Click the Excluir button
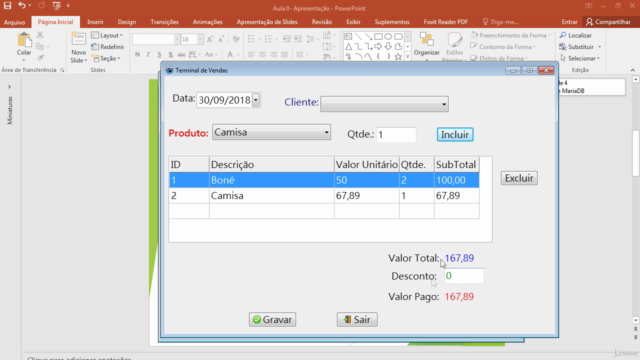Image resolution: width=640 pixels, height=360 pixels. tap(519, 178)
